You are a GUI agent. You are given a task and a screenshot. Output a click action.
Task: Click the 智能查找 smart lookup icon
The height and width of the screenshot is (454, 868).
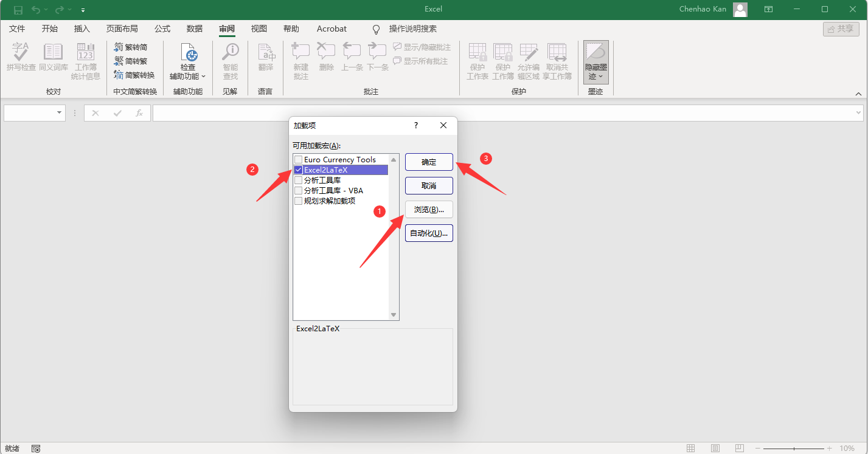(x=231, y=61)
